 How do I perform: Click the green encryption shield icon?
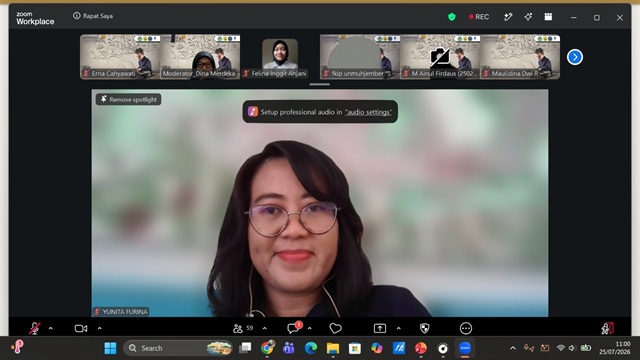click(451, 17)
